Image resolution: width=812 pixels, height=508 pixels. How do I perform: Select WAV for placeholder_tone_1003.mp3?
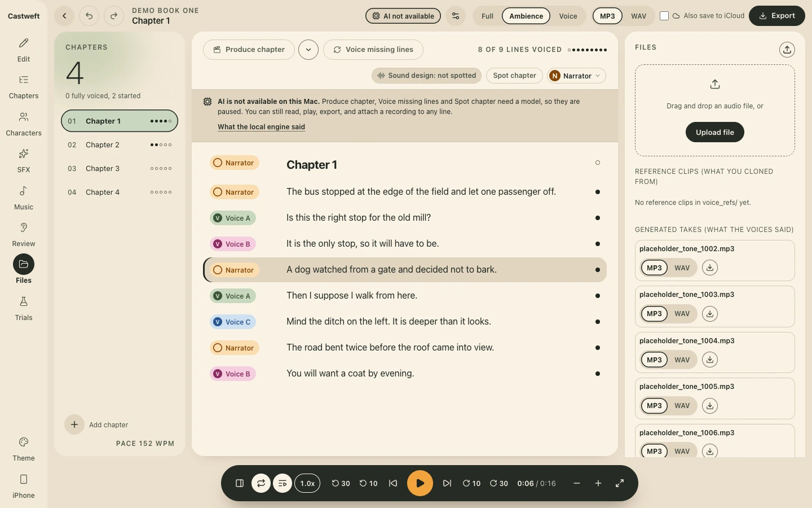tap(682, 314)
